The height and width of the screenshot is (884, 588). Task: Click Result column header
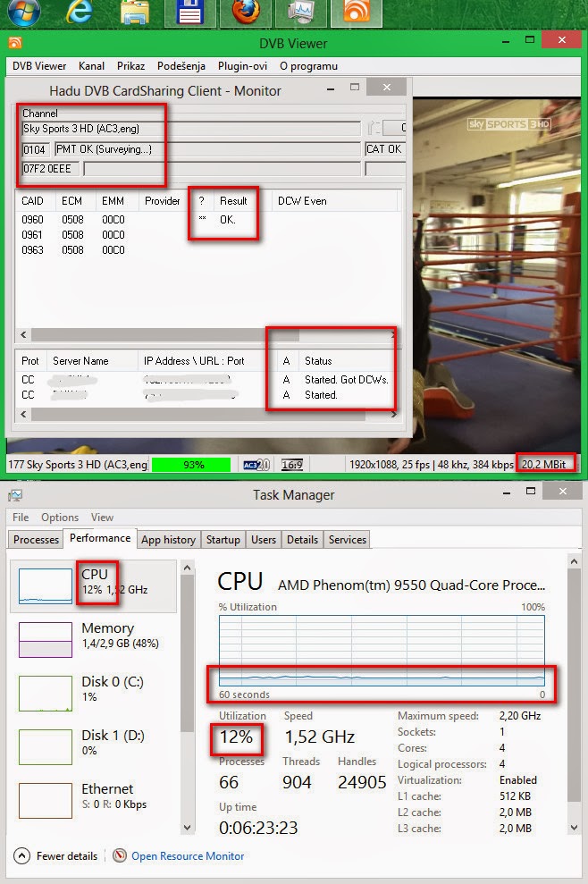tap(233, 201)
